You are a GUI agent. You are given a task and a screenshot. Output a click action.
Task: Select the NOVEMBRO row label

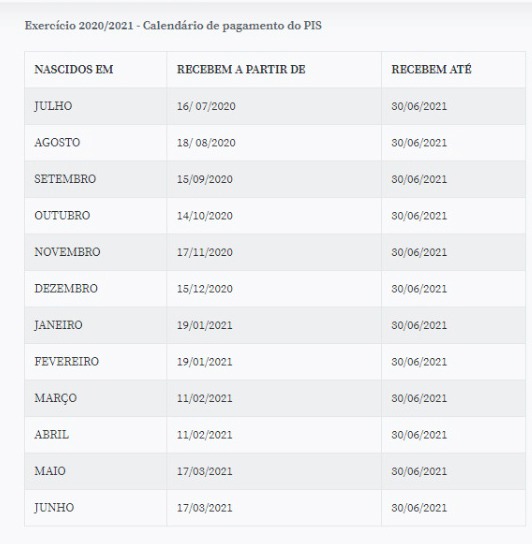click(67, 252)
